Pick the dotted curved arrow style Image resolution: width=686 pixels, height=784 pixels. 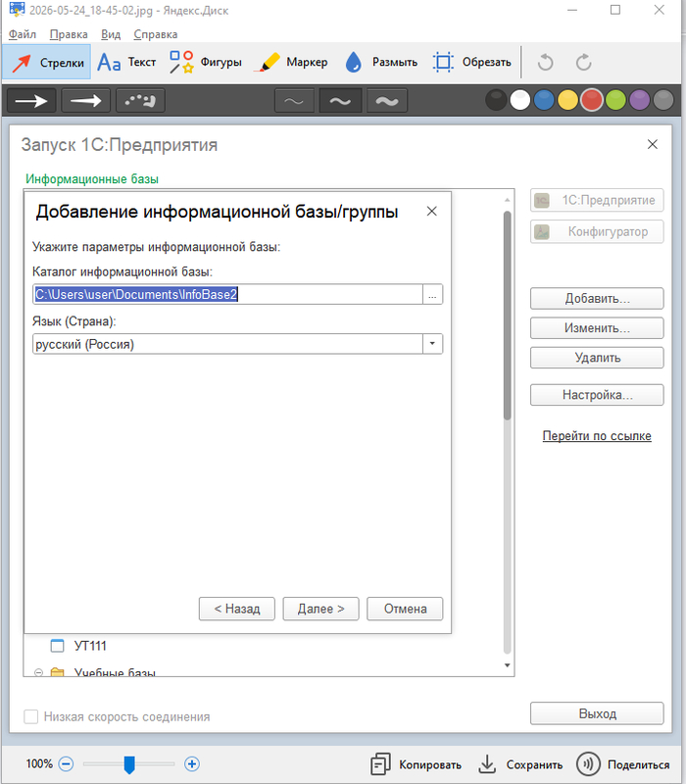pos(140,101)
